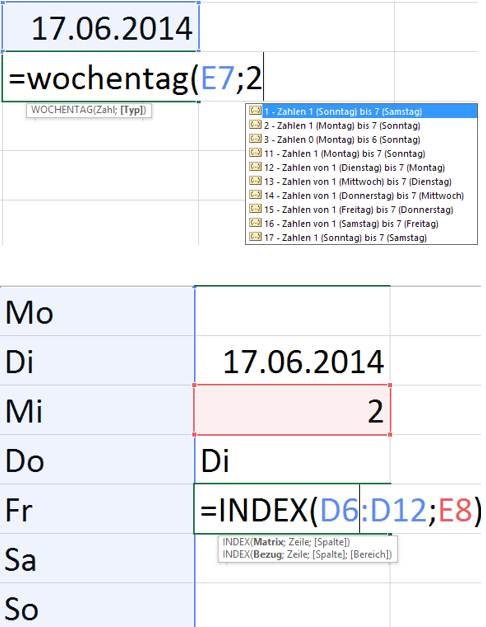Click the [Typ] argument in WOCHENTAG tooltip
Image resolution: width=486 pixels, height=627 pixels.
point(132,110)
